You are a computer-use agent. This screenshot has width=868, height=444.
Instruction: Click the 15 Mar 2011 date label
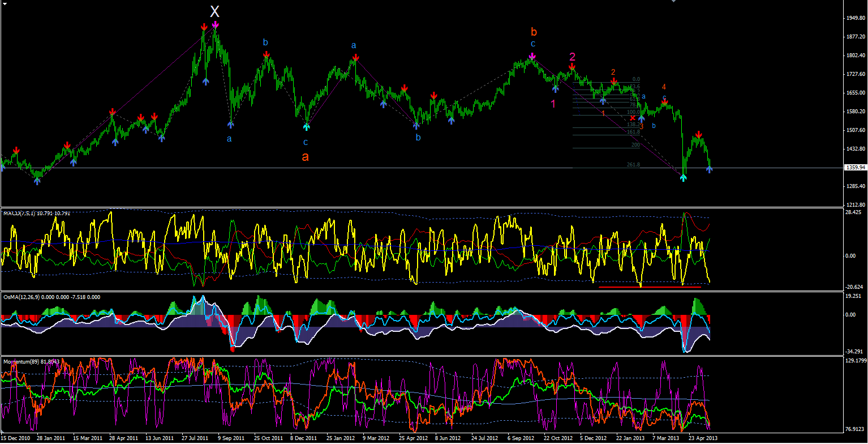tap(87, 438)
